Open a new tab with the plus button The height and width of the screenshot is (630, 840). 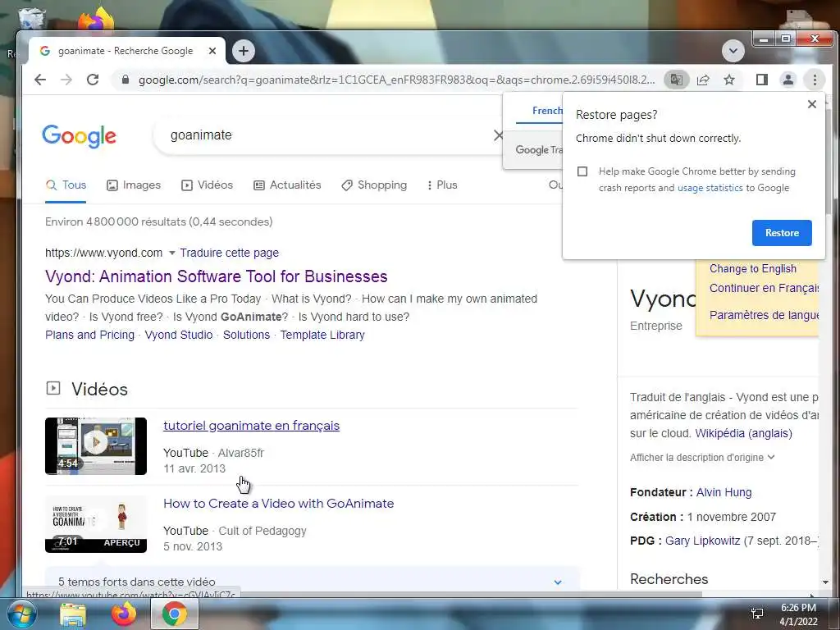tap(244, 51)
